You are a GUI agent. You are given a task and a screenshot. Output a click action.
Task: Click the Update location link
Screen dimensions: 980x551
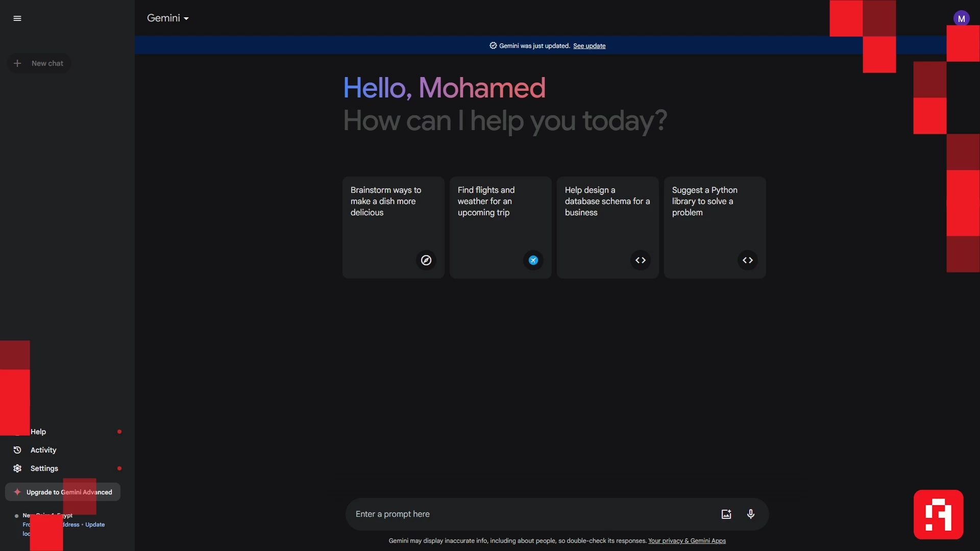tap(95, 524)
